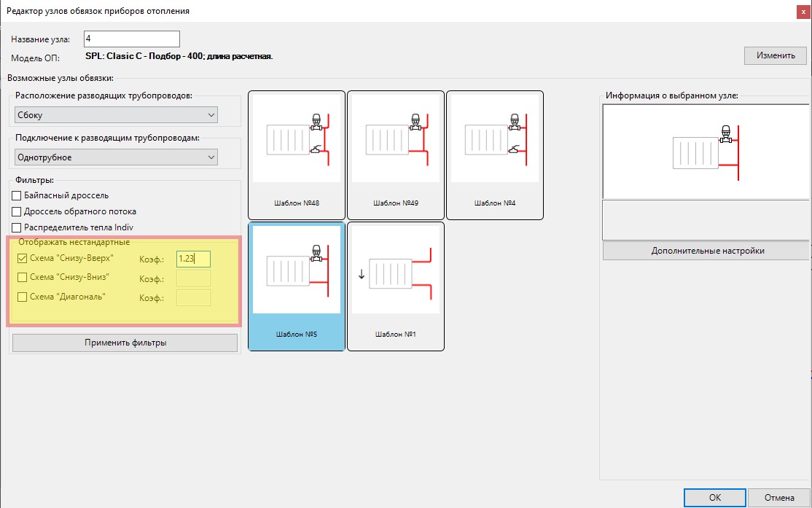Check Распределитель тепла Indiv option
This screenshot has height=508, width=812.
pyautogui.click(x=17, y=227)
